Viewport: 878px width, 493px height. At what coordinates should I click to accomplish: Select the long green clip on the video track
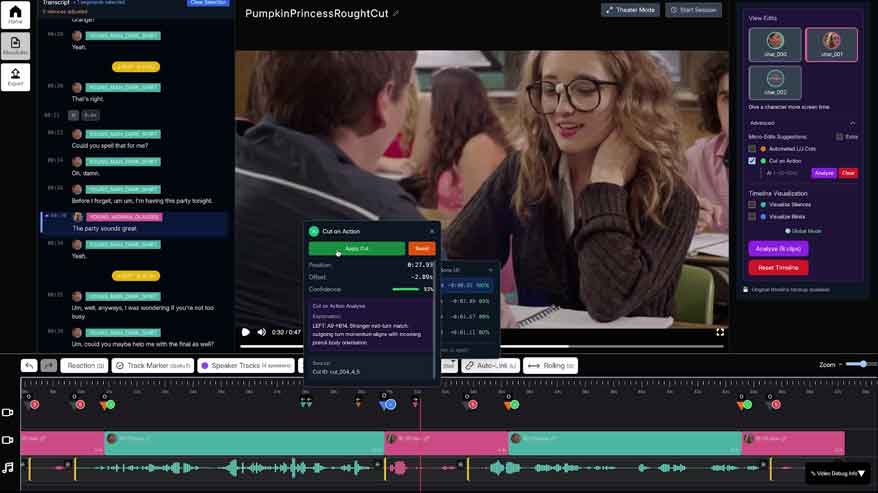point(244,443)
